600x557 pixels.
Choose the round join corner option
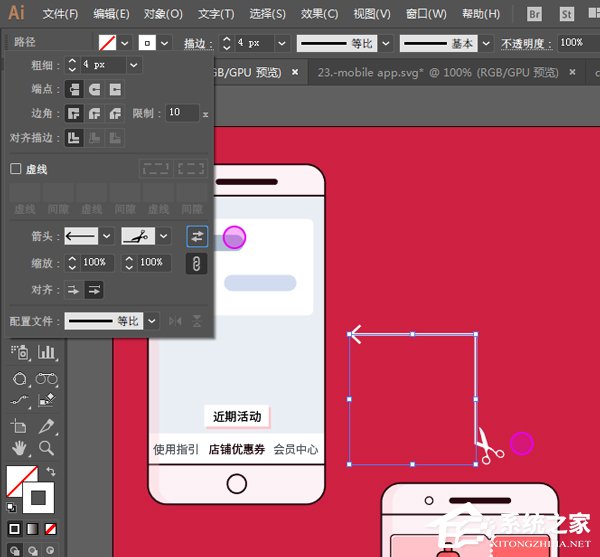pyautogui.click(x=94, y=114)
